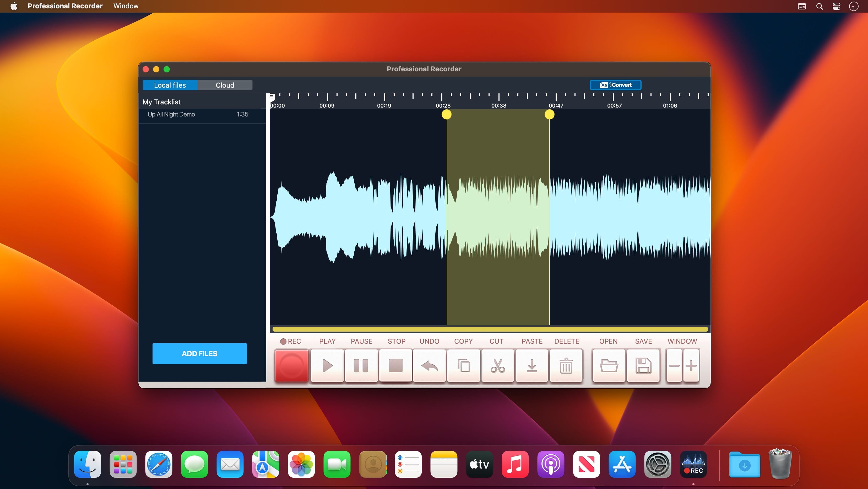The height and width of the screenshot is (489, 868).
Task: Open a file with folder icon
Action: pyautogui.click(x=609, y=366)
